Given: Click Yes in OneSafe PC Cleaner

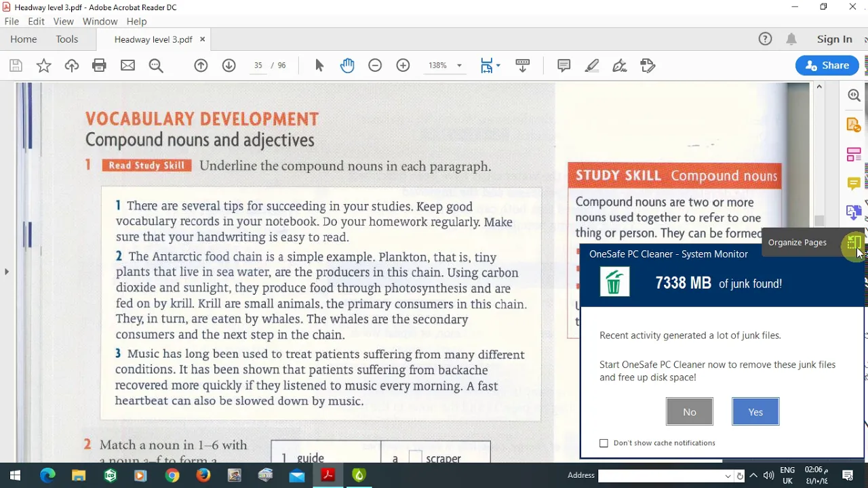Looking at the screenshot, I should click(x=755, y=411).
